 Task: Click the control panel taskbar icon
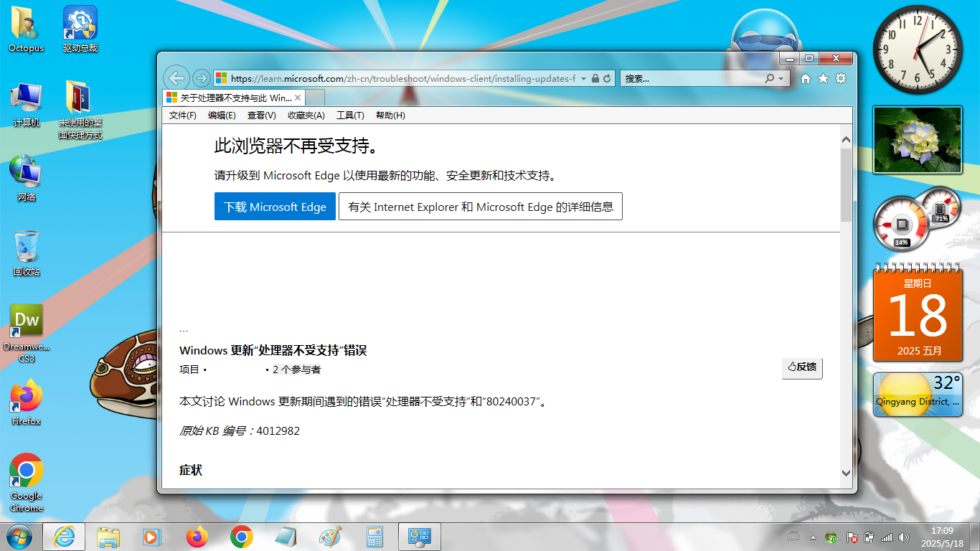[419, 537]
